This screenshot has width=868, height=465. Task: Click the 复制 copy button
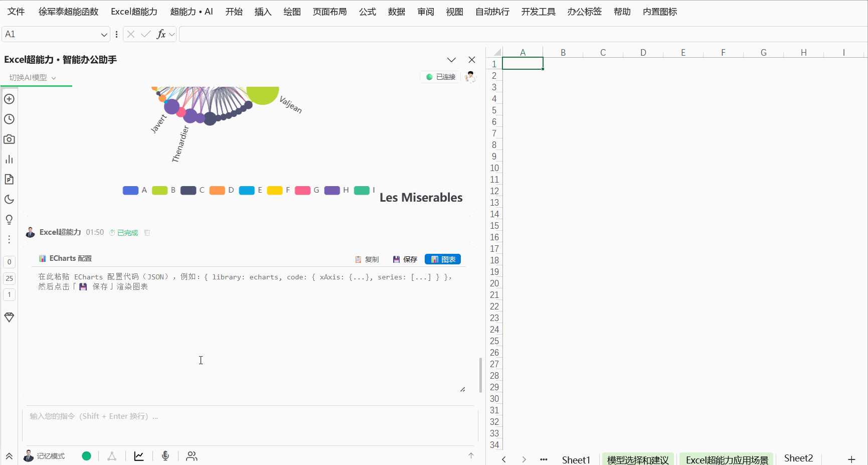367,259
